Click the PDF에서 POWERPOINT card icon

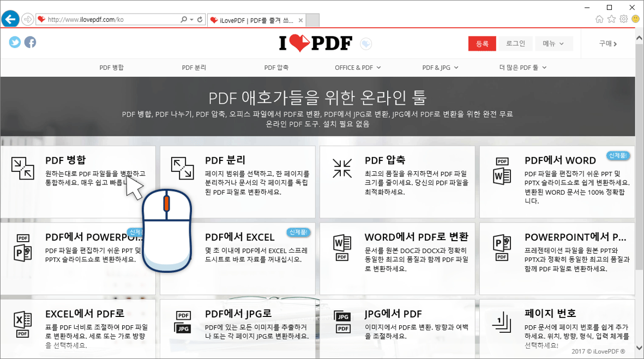tap(23, 248)
